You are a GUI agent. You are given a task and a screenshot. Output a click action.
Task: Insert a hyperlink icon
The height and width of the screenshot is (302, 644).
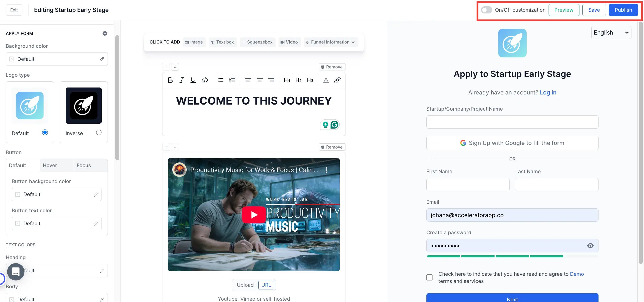(x=337, y=80)
